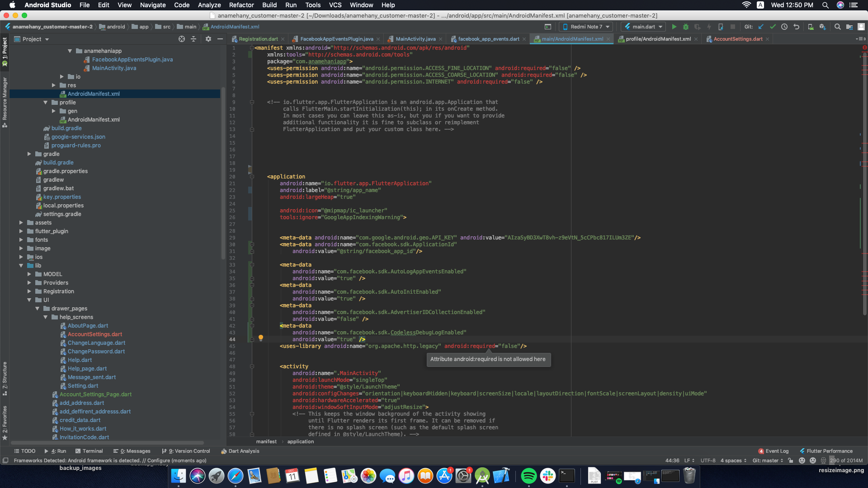Select the application breadcrumb below the editor
The width and height of the screenshot is (868, 488).
[x=300, y=441]
